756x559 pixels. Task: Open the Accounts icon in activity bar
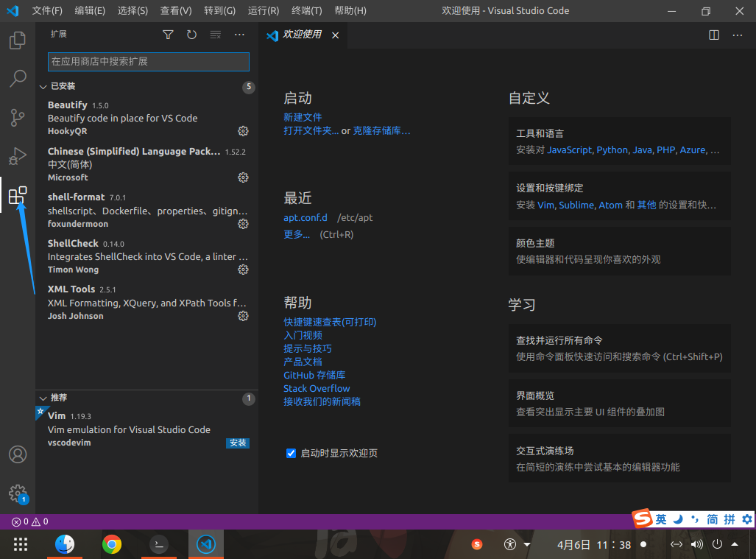point(18,454)
